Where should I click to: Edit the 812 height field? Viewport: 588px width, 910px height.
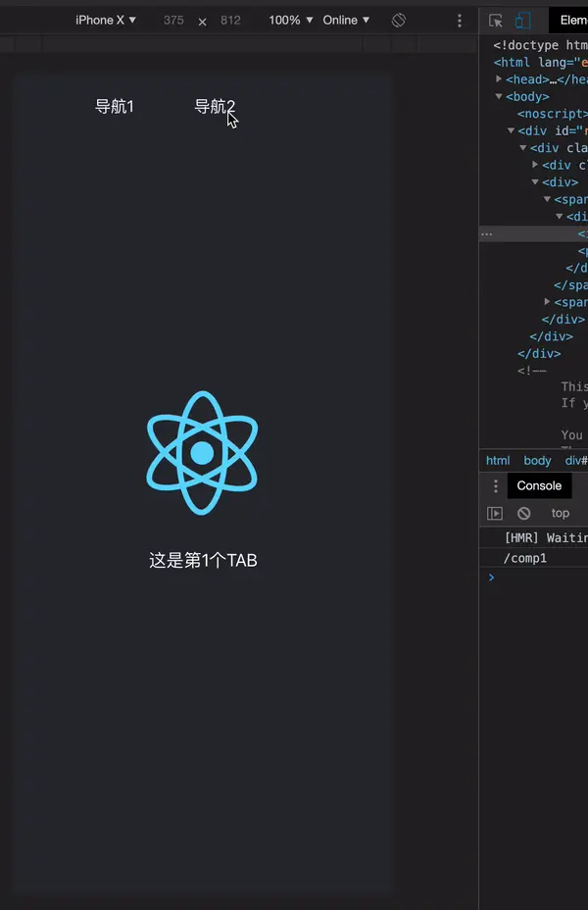click(x=230, y=21)
